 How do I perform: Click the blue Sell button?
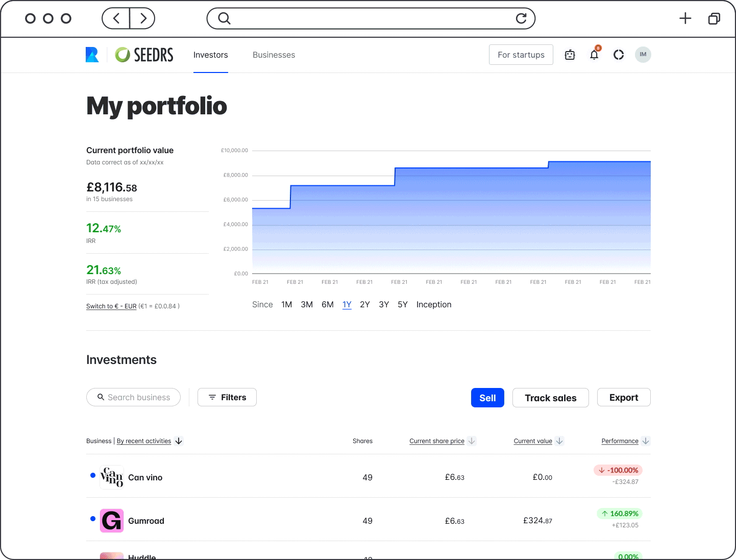[487, 398]
